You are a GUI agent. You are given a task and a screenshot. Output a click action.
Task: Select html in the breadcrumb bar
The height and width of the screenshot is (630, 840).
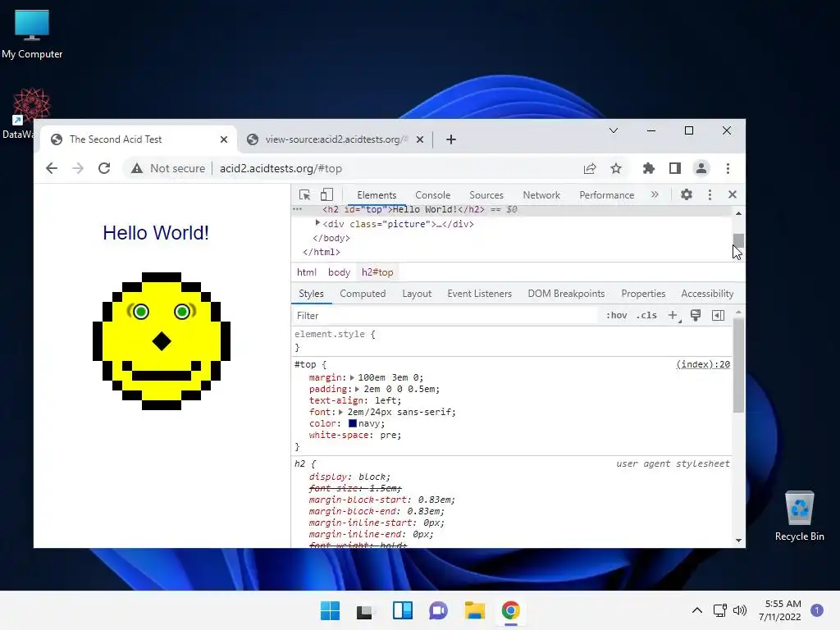307,272
